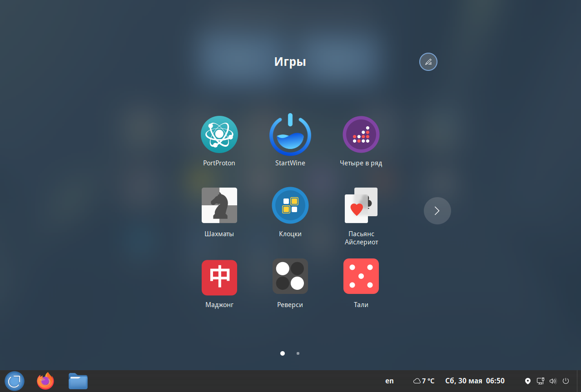The image size is (581, 392).
Task: Open Firefox from the panel
Action: [45, 381]
